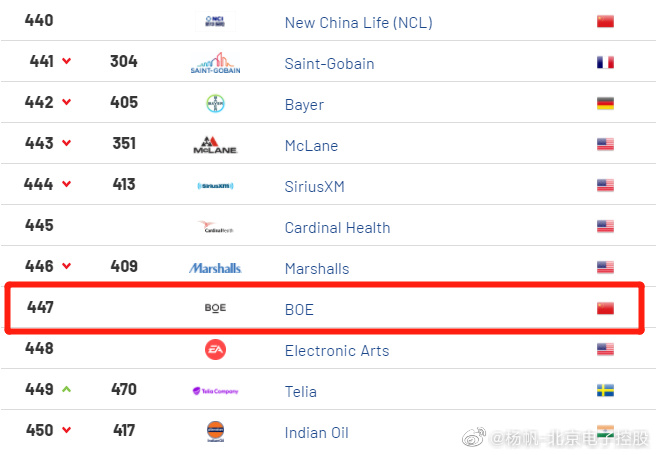Click the French flag beside Saint-Gobain
This screenshot has width=656, height=455.
tap(605, 62)
